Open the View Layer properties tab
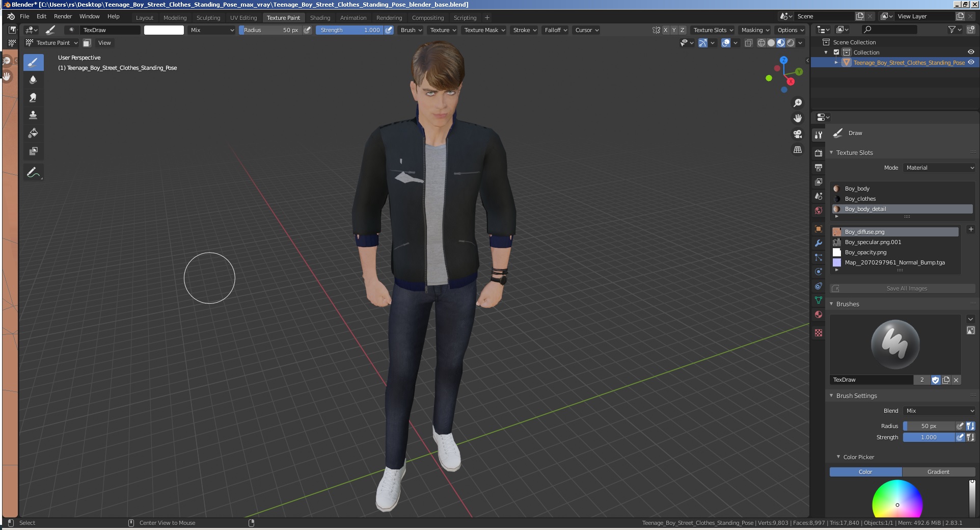 [x=819, y=182]
